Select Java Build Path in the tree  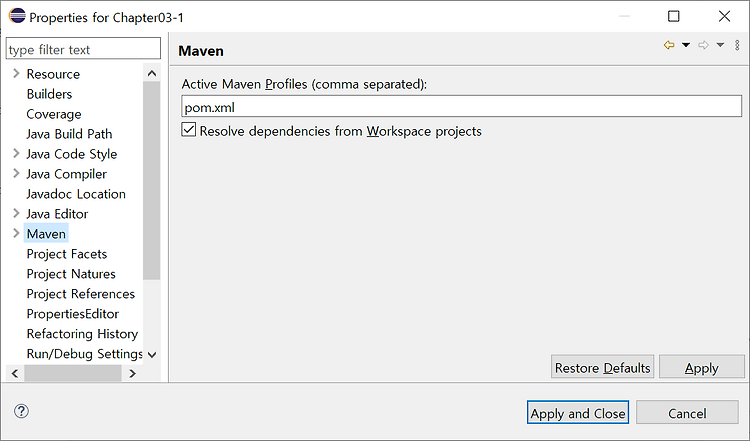tap(69, 134)
